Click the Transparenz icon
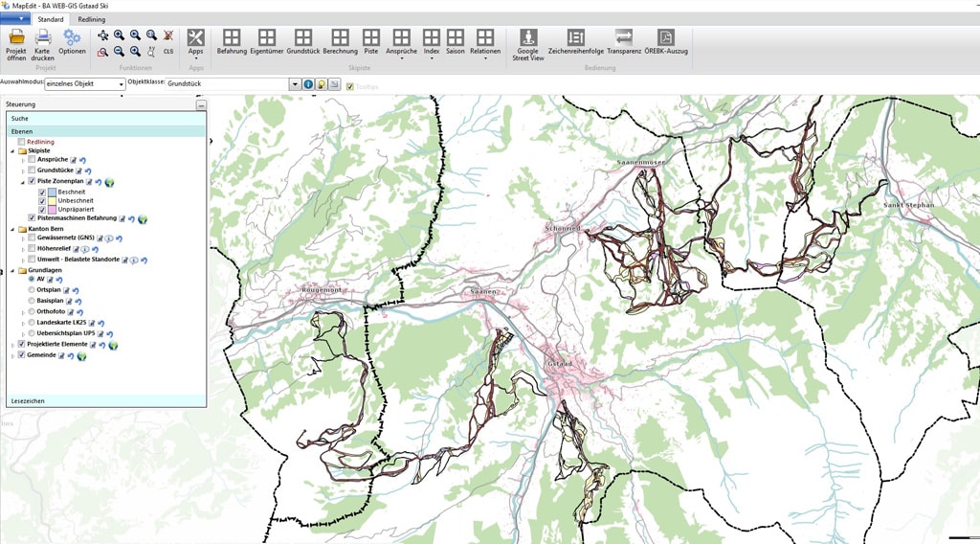Viewport: 980px width, 544px height. click(624, 43)
